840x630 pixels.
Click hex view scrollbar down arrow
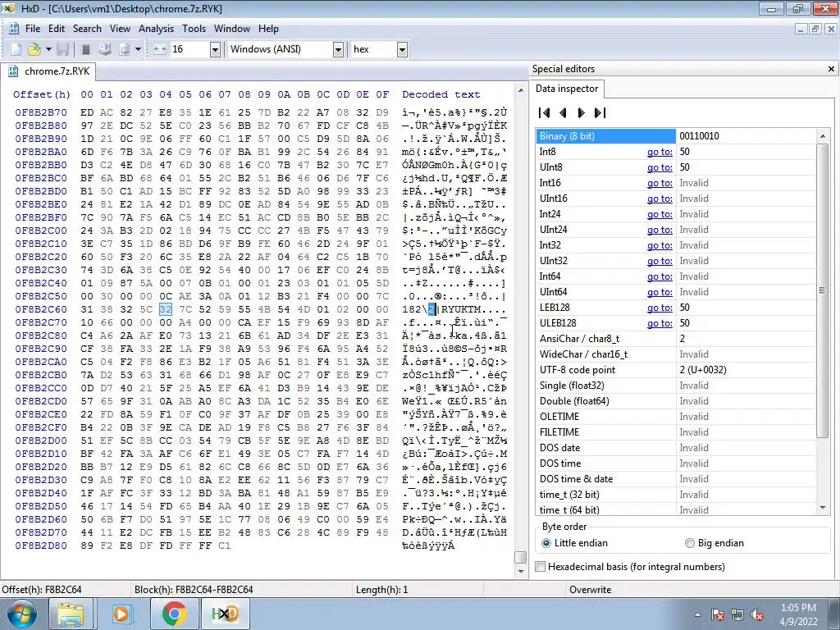[x=520, y=571]
